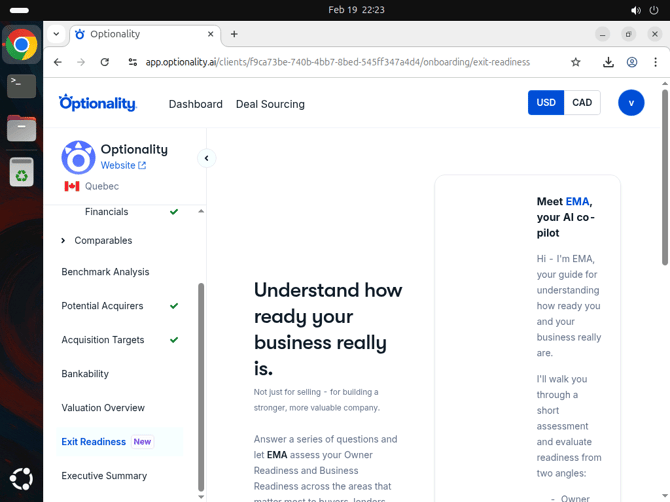Click the Optionality company avatar icon
This screenshot has width=670, height=502.
point(78,157)
